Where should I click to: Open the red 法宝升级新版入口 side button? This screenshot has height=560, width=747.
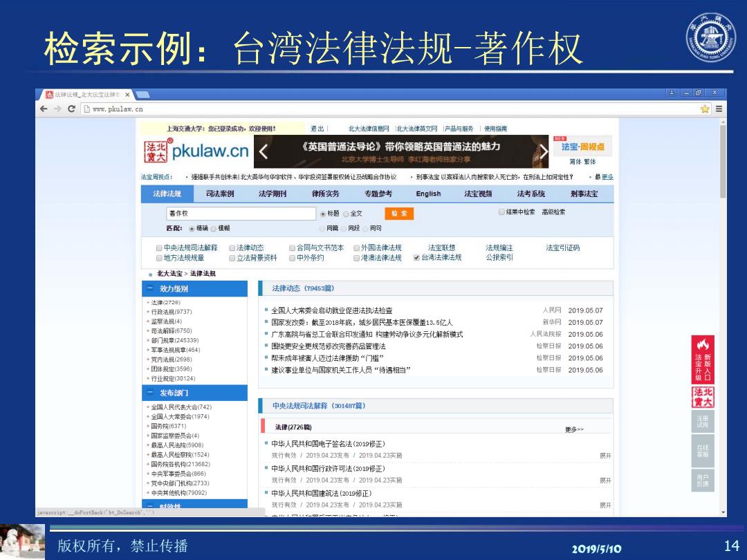pyautogui.click(x=703, y=360)
